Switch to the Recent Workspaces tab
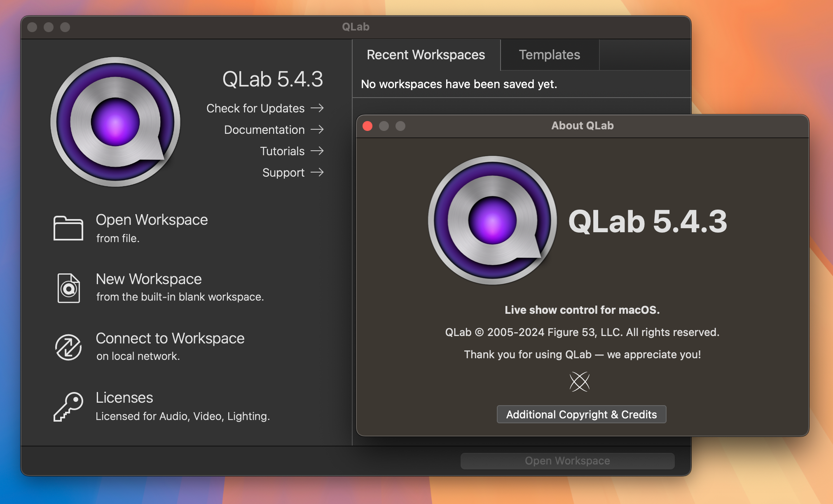 (x=426, y=55)
